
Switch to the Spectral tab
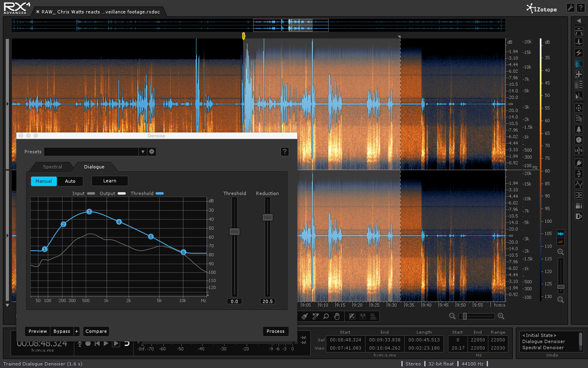[52, 167]
